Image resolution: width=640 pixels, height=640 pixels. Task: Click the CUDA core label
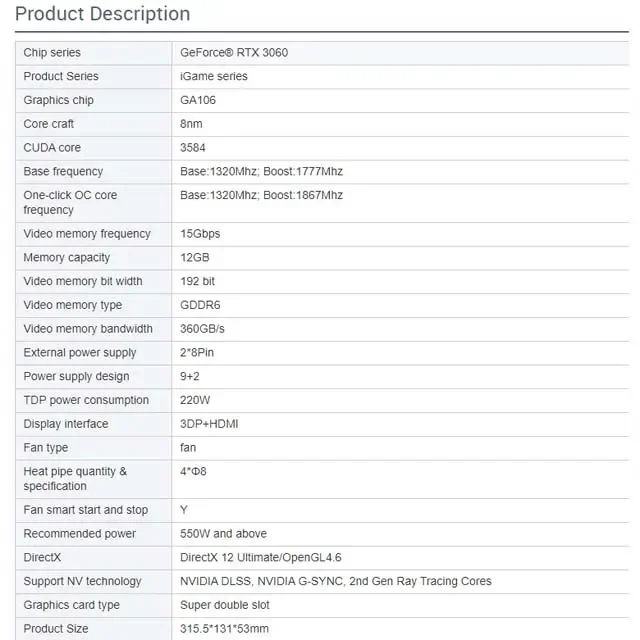click(52, 148)
